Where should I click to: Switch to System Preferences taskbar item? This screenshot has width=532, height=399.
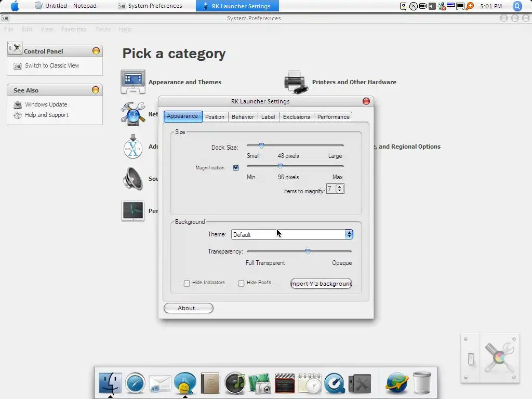point(150,6)
